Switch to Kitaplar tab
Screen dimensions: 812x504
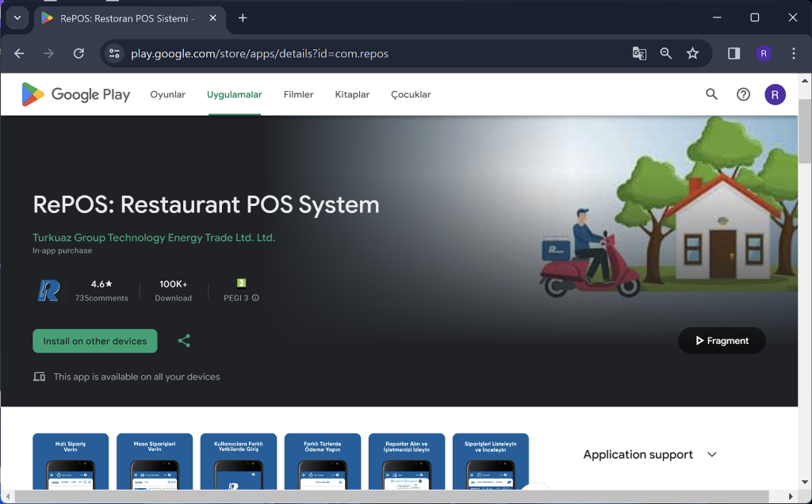coord(352,94)
